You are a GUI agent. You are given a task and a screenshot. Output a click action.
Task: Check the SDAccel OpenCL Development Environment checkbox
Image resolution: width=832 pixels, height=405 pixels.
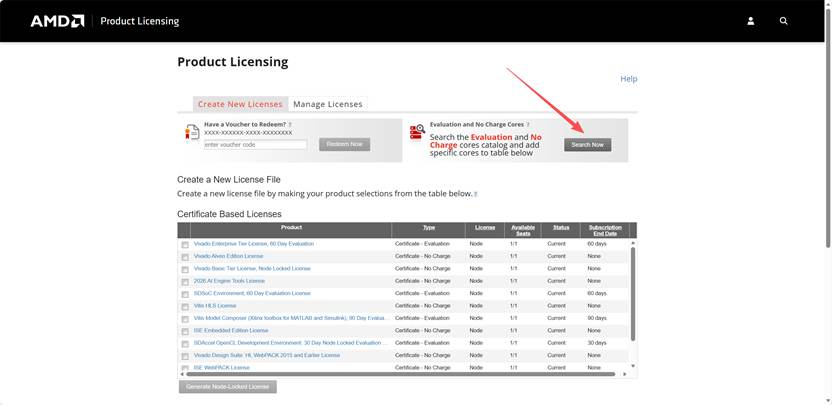[x=185, y=343]
